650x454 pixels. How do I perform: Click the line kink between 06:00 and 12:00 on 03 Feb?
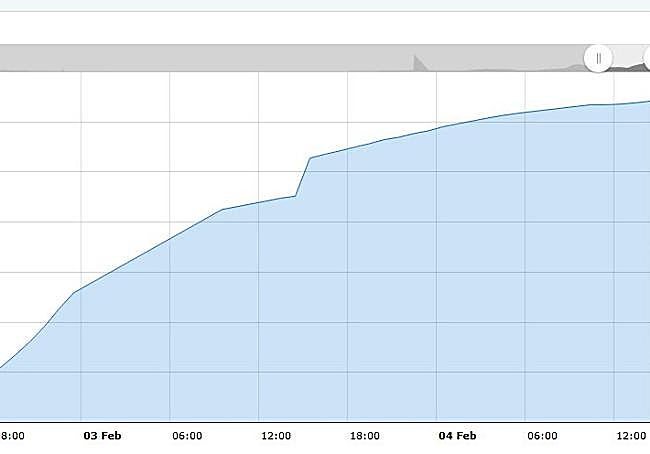223,209
